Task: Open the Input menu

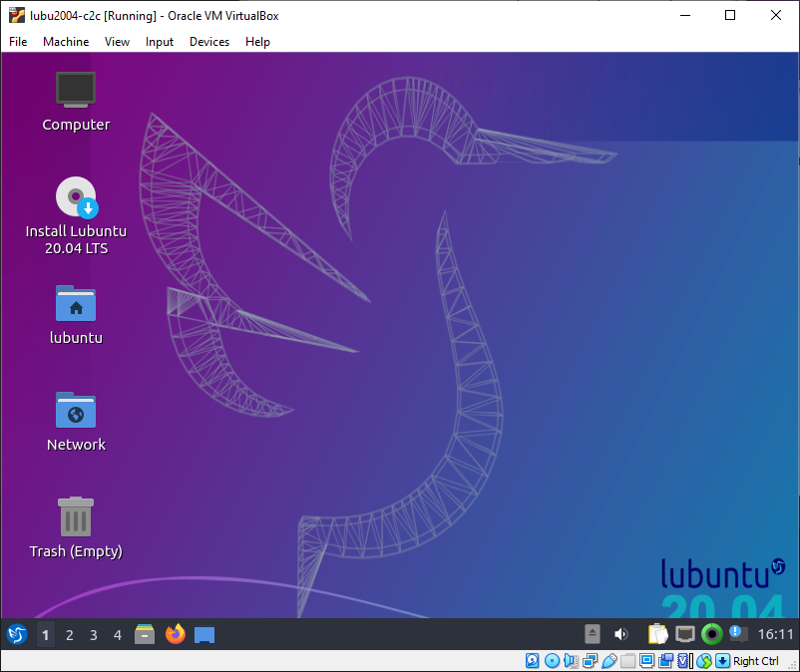Action: pos(160,42)
